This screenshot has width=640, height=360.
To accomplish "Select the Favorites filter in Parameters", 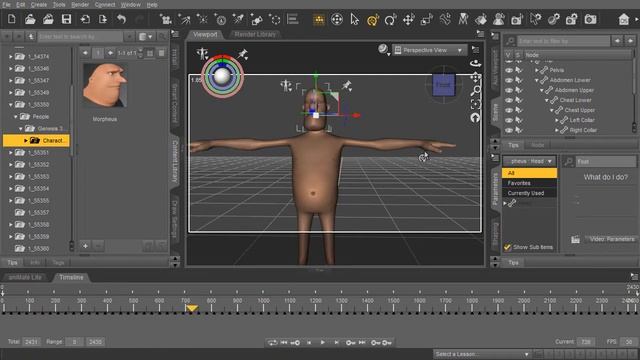I will click(529, 183).
